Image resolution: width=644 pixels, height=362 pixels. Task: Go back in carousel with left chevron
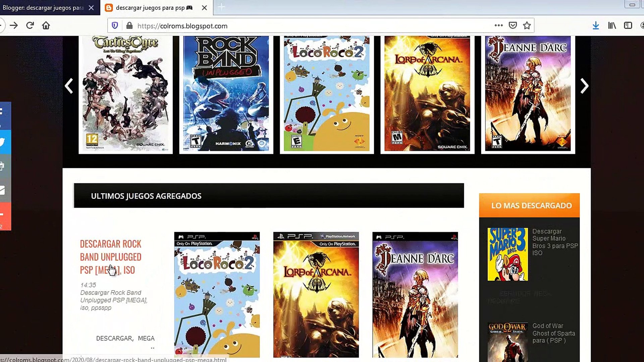click(69, 86)
